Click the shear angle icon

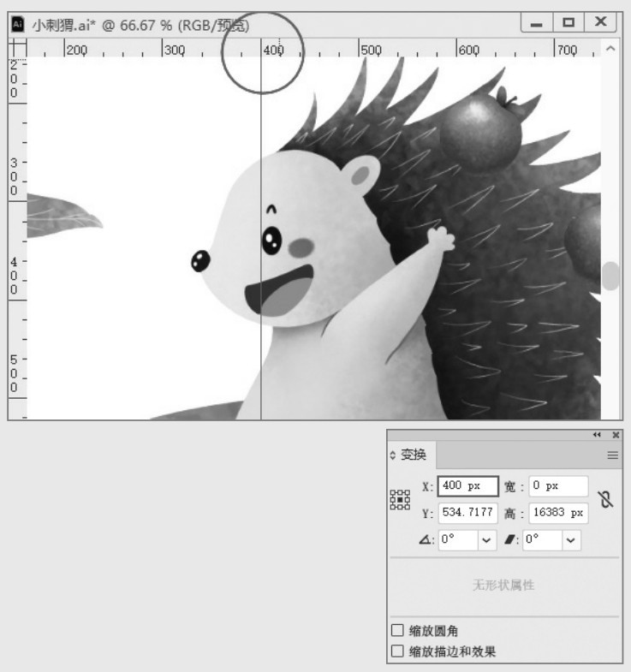coord(510,541)
